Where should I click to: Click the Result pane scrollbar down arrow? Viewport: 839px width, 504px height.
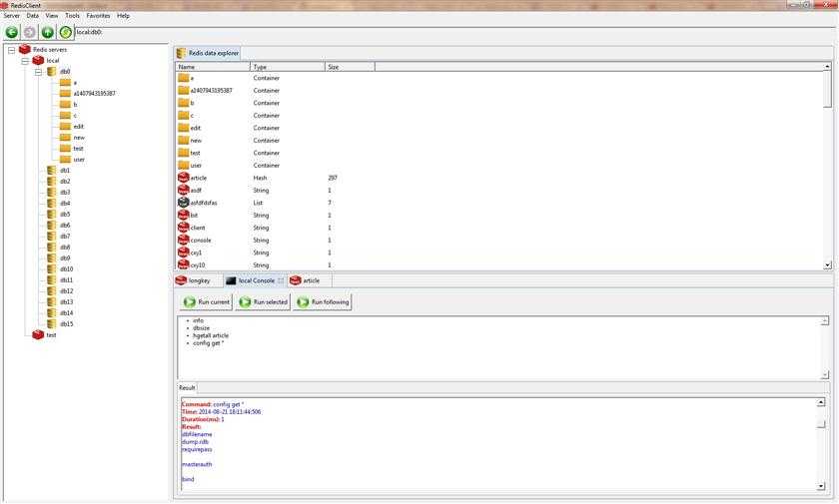pos(821,486)
